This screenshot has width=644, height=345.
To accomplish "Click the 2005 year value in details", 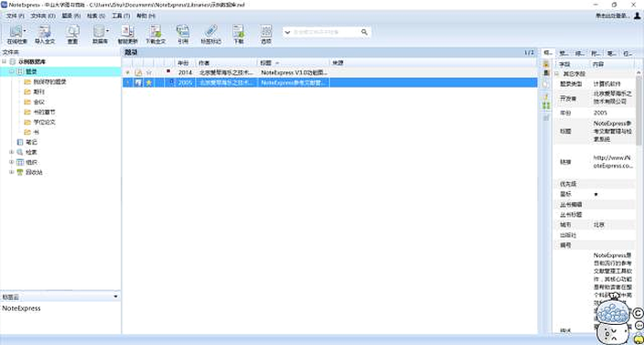I will pyautogui.click(x=600, y=113).
